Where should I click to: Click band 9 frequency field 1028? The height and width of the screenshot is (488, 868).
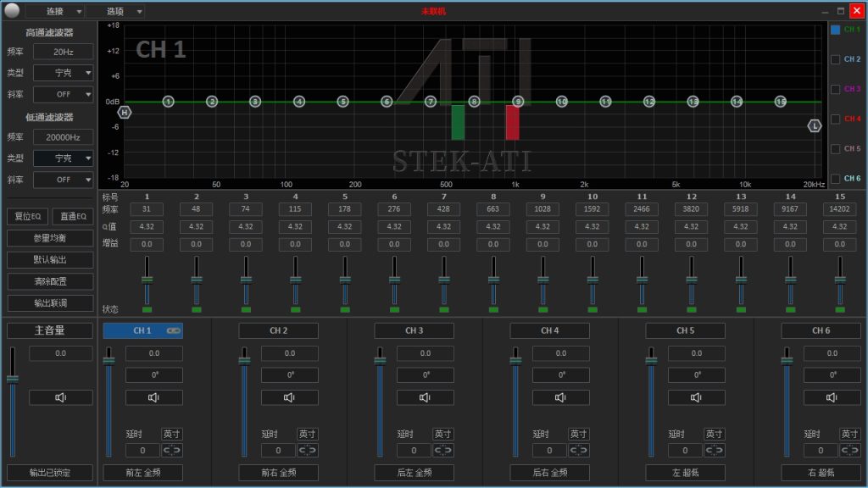542,209
